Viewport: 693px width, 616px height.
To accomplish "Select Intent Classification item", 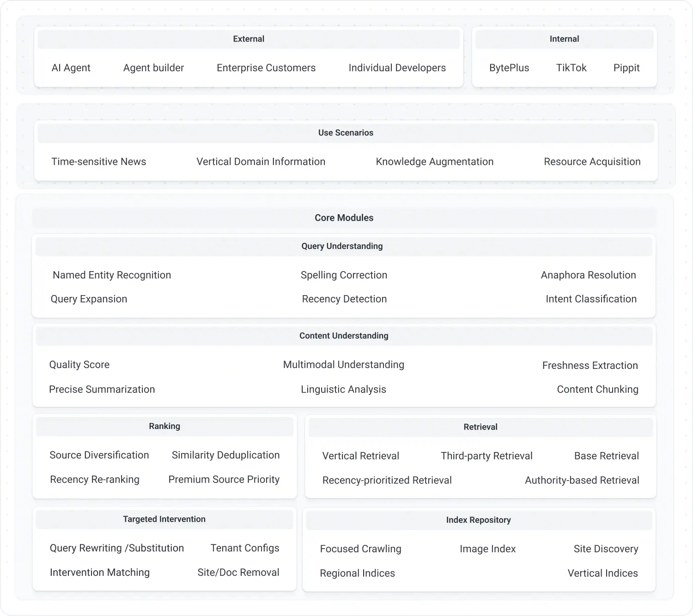I will [591, 299].
